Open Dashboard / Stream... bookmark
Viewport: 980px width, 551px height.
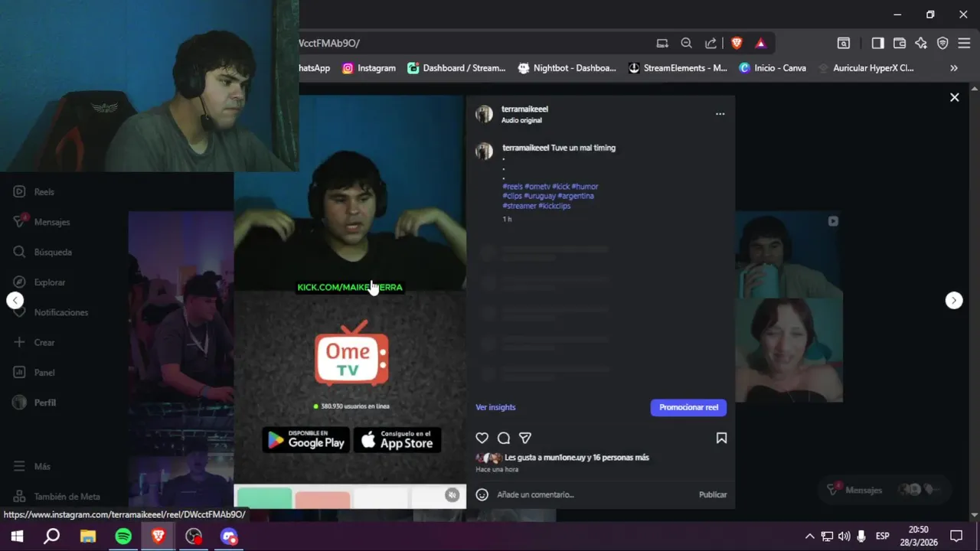pos(456,68)
